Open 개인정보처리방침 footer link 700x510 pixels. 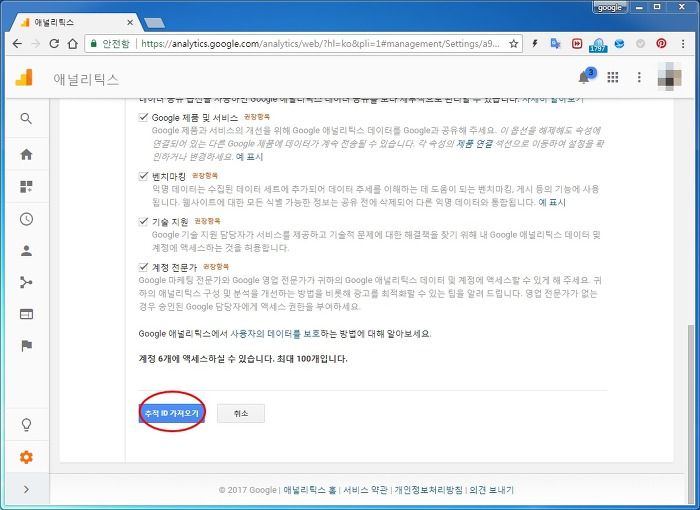tap(429, 490)
